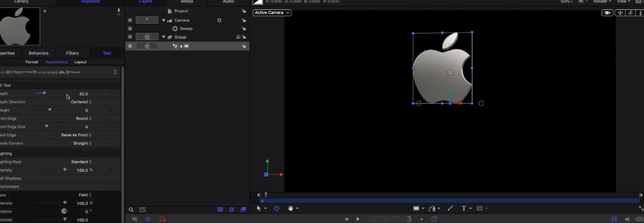
Task: Choose the Bezier pen tool
Action: coord(432,208)
